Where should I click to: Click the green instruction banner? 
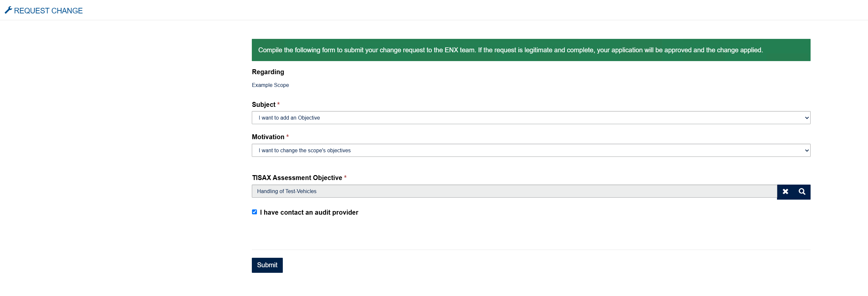[531, 50]
